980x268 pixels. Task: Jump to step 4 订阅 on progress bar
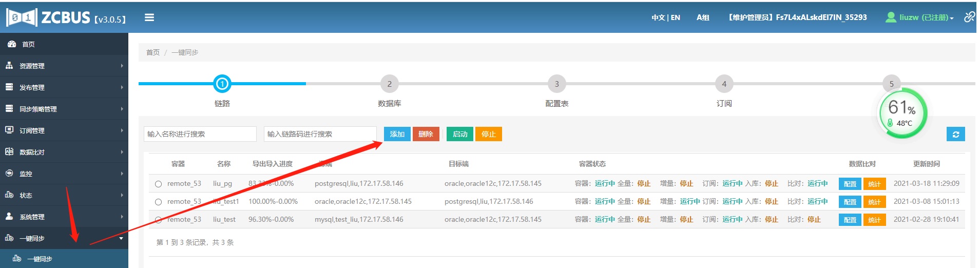[x=724, y=84]
